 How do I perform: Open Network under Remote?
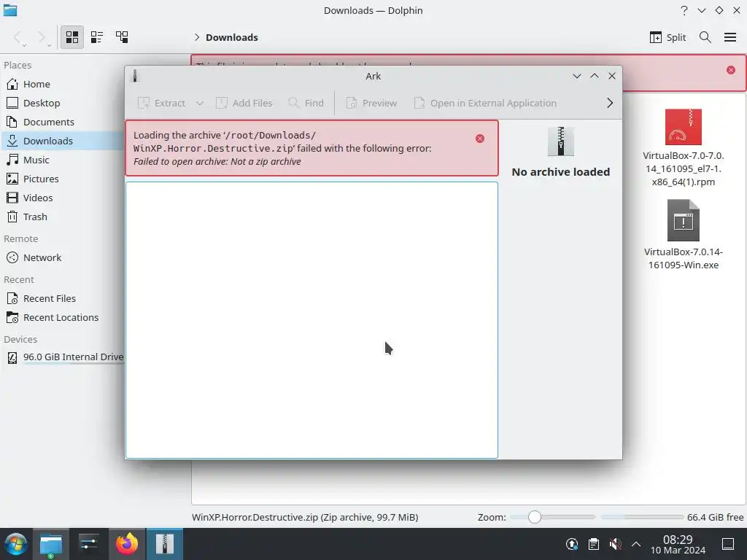pyautogui.click(x=62, y=257)
